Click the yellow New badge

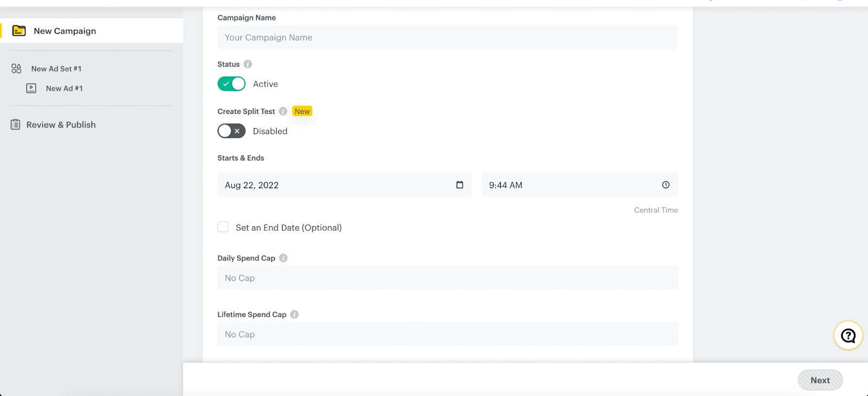(x=302, y=111)
